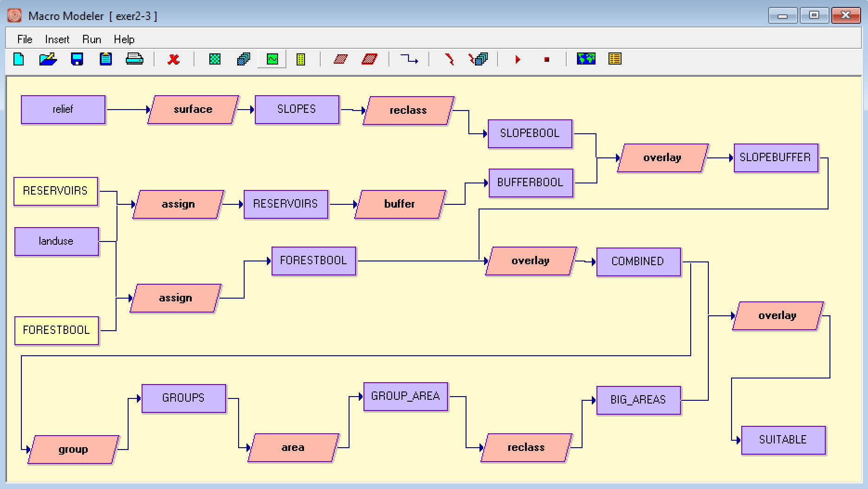Viewport: 868px width, 489px height.
Task: Click the world map display icon
Action: 586,59
